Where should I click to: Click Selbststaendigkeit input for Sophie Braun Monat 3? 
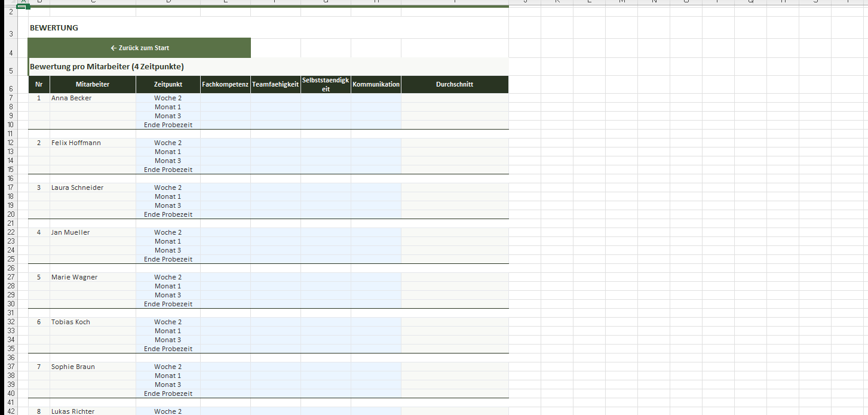tap(326, 385)
